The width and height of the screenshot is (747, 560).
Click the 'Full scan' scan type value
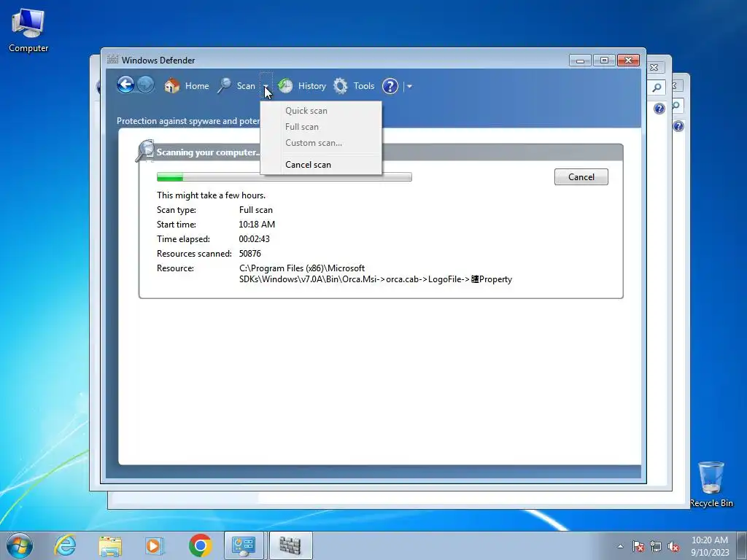pos(256,210)
